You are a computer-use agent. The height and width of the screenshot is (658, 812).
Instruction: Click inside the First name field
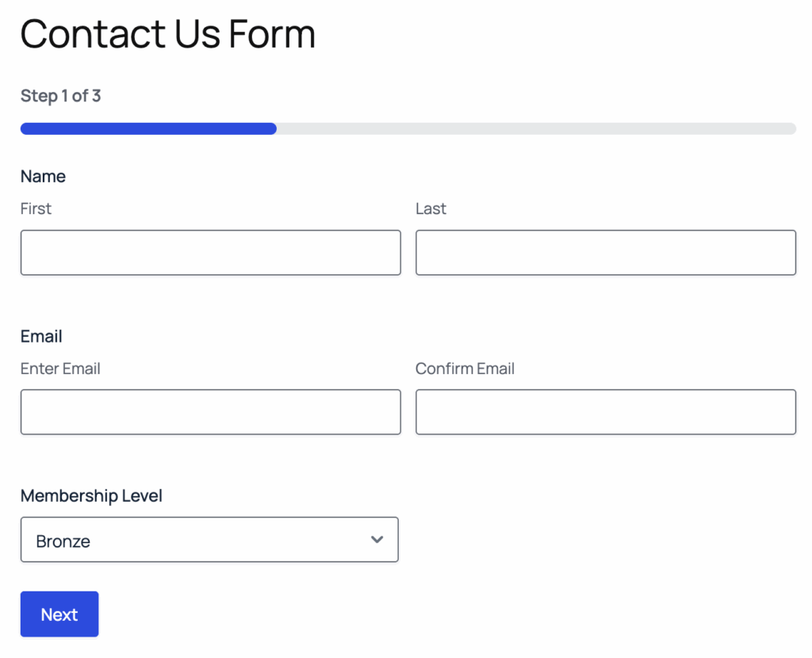[x=210, y=252]
